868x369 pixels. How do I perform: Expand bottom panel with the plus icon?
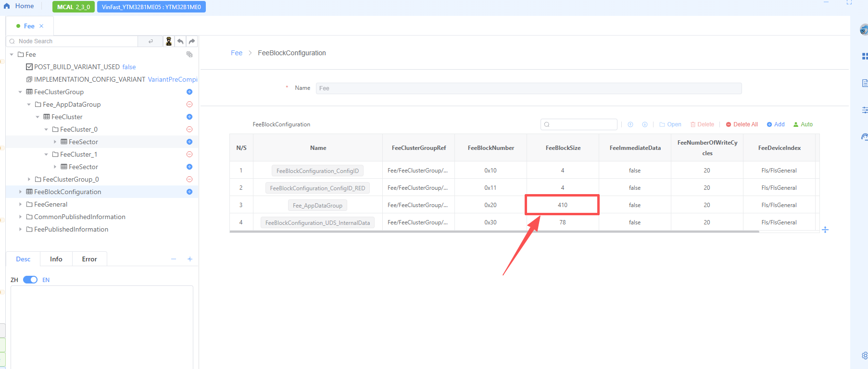point(190,259)
